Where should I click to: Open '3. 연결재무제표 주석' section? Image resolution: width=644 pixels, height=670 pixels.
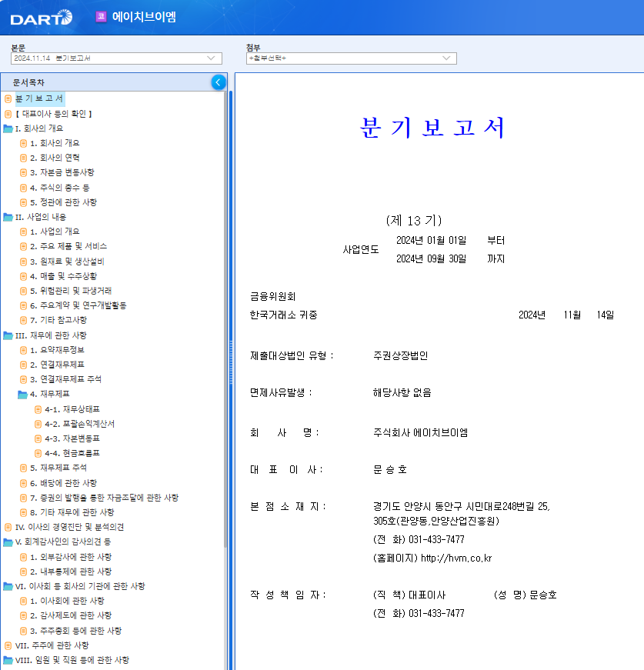click(x=66, y=379)
